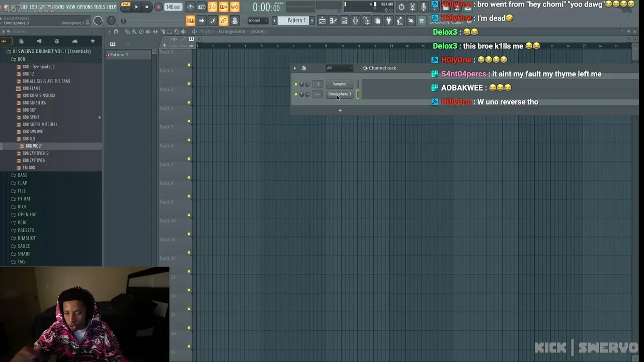This screenshot has width=644, height=362.
Task: Open the Mixer view icon
Action: point(355,21)
